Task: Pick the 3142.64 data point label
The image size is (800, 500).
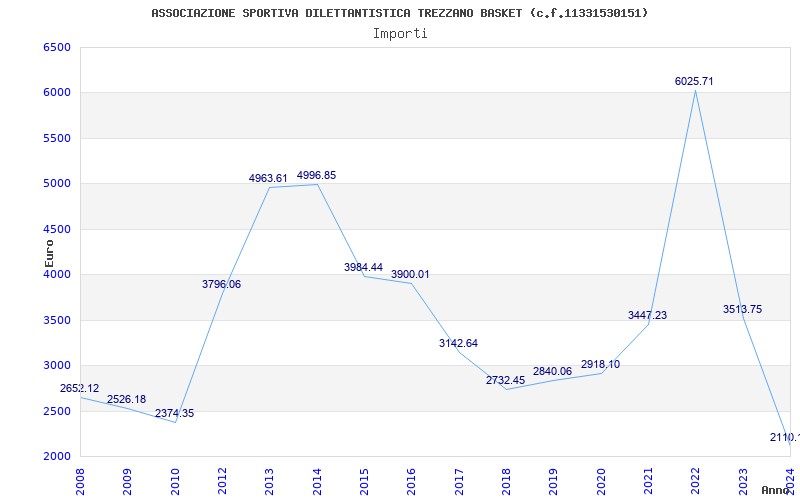Action: click(x=458, y=343)
